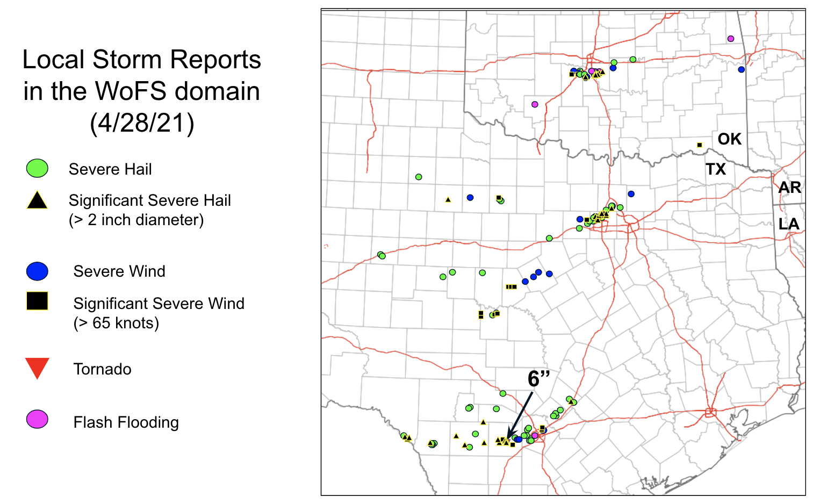
Task: Click the 'LA' state label on map
Action: click(789, 224)
